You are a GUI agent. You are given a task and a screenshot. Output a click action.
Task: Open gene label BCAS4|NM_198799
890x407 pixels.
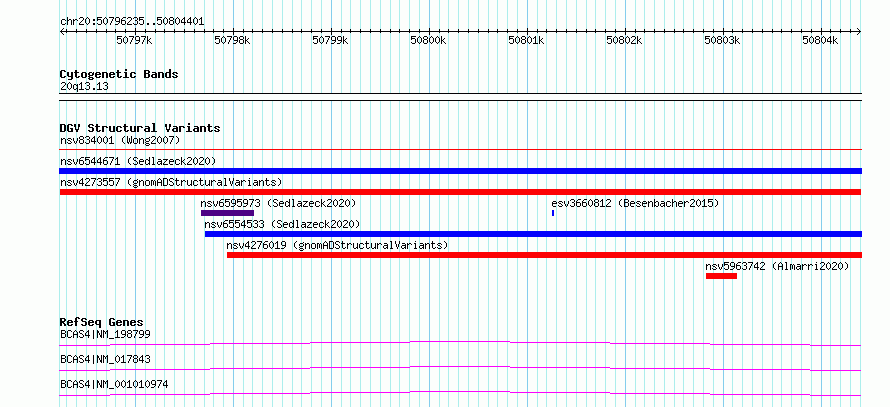105,334
